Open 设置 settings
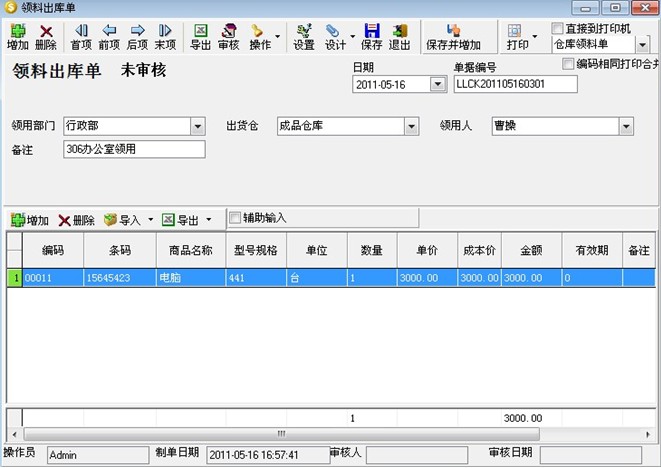Image resolution: width=661 pixels, height=468 pixels. click(x=304, y=37)
